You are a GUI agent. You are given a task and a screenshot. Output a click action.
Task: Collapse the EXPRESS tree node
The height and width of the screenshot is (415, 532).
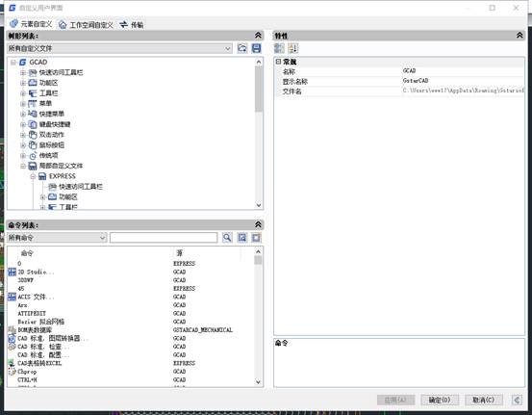[x=33, y=176]
